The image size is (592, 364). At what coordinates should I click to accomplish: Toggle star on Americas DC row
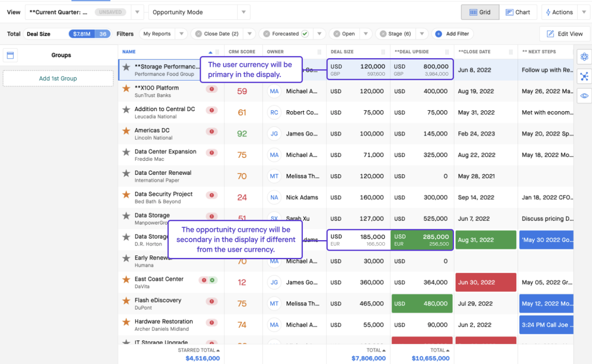coord(126,131)
